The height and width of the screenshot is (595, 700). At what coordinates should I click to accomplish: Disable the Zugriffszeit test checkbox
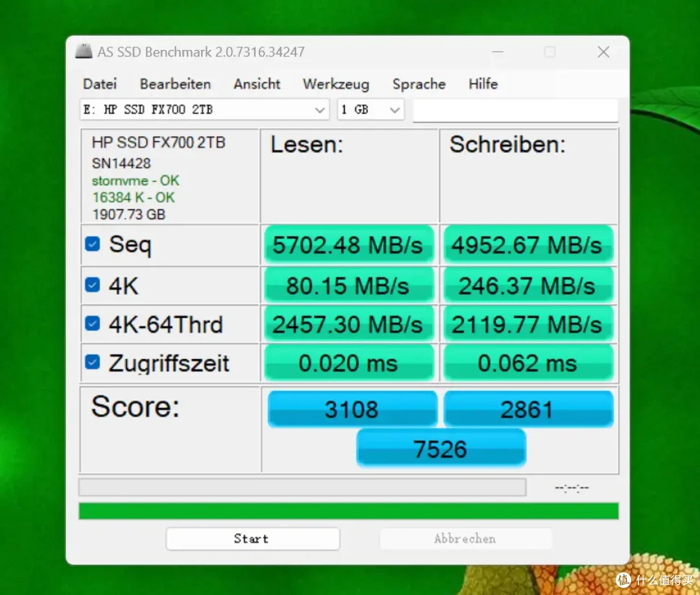93,362
